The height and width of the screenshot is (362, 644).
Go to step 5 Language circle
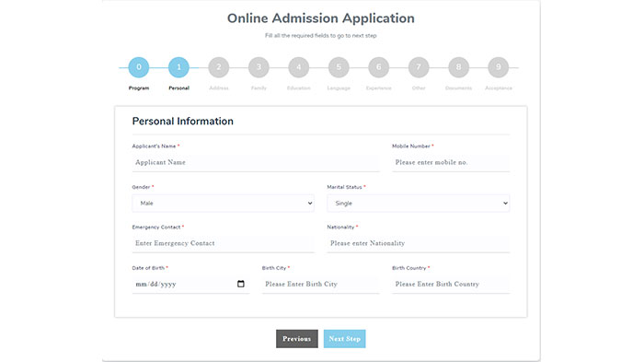click(339, 67)
